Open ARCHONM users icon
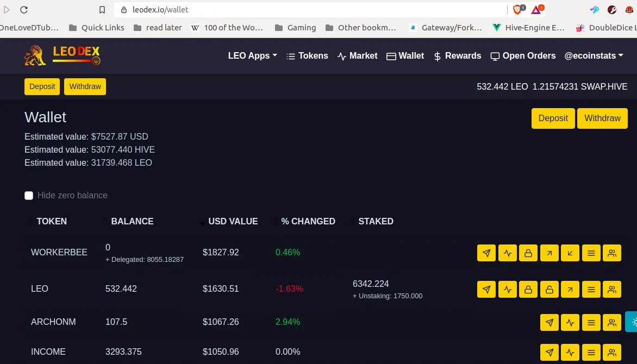637x364 pixels. pos(612,323)
